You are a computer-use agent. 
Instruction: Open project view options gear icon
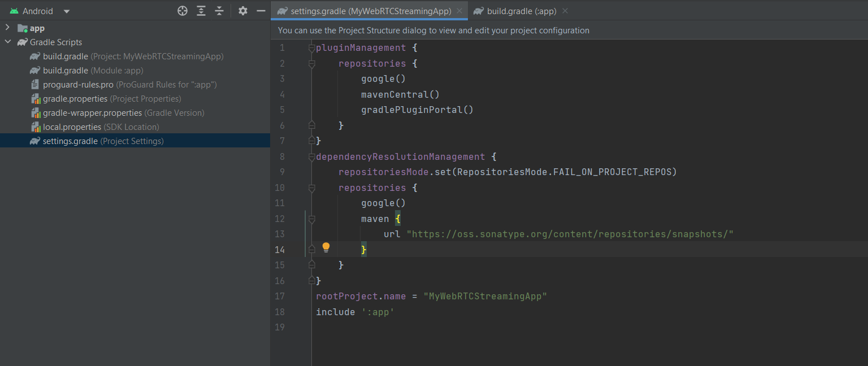243,11
